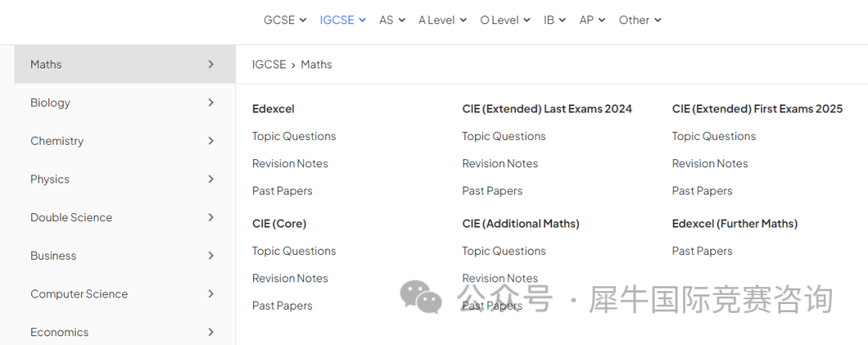
Task: Click the chevron next to Biology
Action: pos(211,102)
